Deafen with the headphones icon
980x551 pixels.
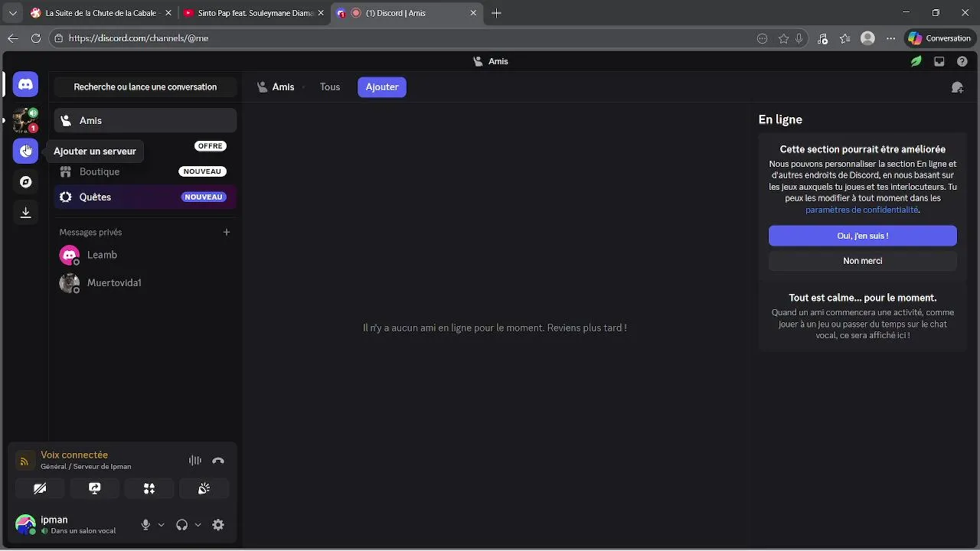coord(181,525)
